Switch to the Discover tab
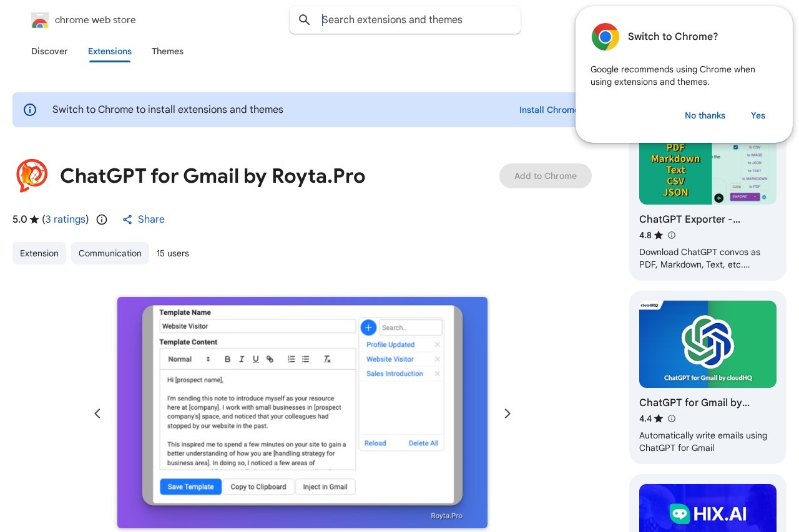 (49, 52)
